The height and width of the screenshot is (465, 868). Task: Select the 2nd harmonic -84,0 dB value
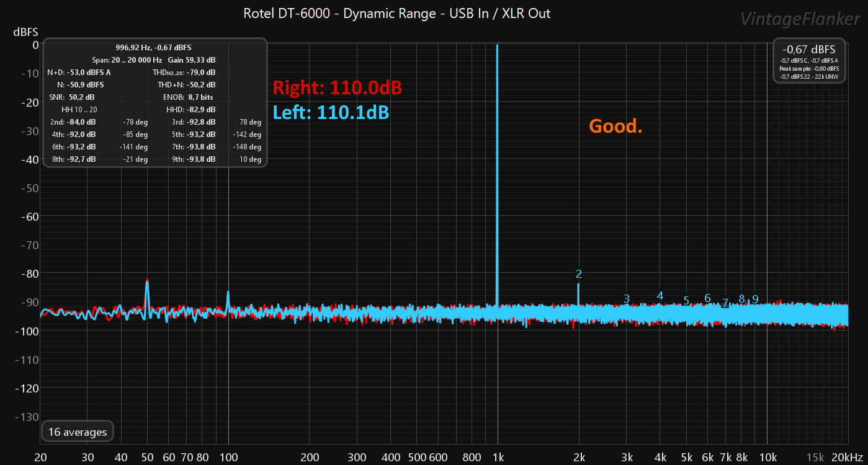point(81,122)
